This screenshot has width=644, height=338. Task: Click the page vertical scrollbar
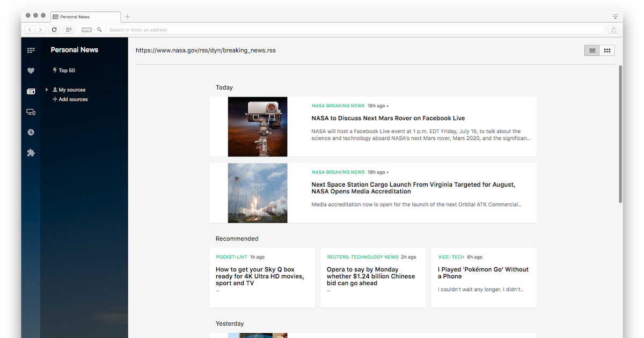pos(620,134)
